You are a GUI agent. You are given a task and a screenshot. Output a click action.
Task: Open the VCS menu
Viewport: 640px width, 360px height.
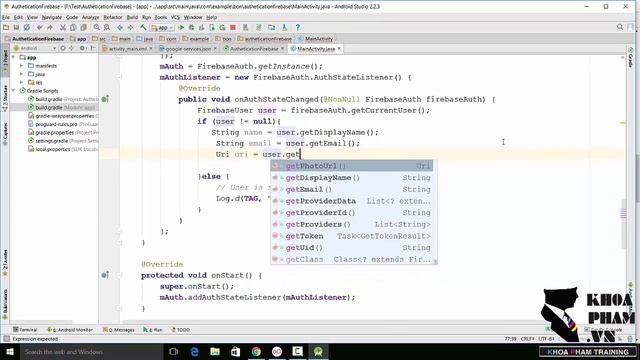coord(175,18)
